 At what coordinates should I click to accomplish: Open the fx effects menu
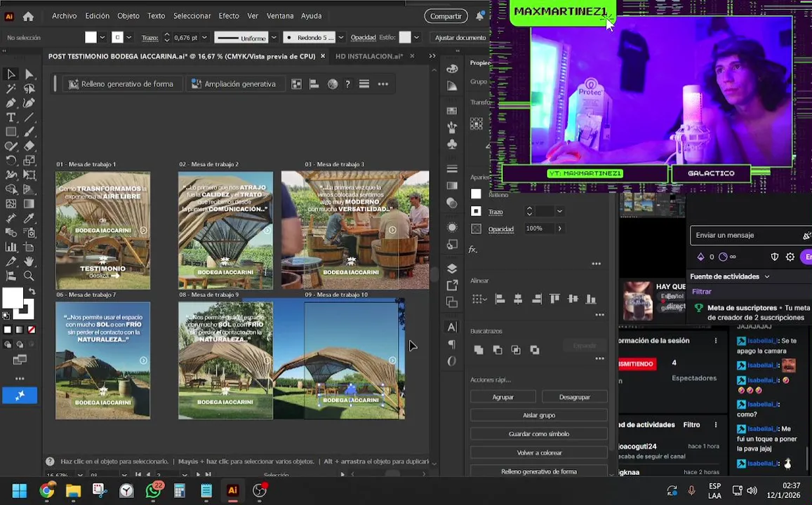(x=472, y=250)
